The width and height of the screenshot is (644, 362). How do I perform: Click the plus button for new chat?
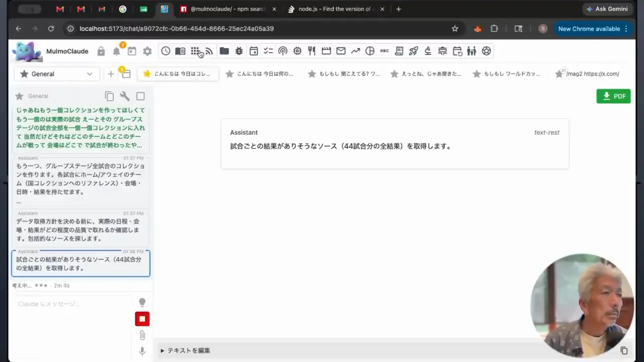pyautogui.click(x=111, y=74)
